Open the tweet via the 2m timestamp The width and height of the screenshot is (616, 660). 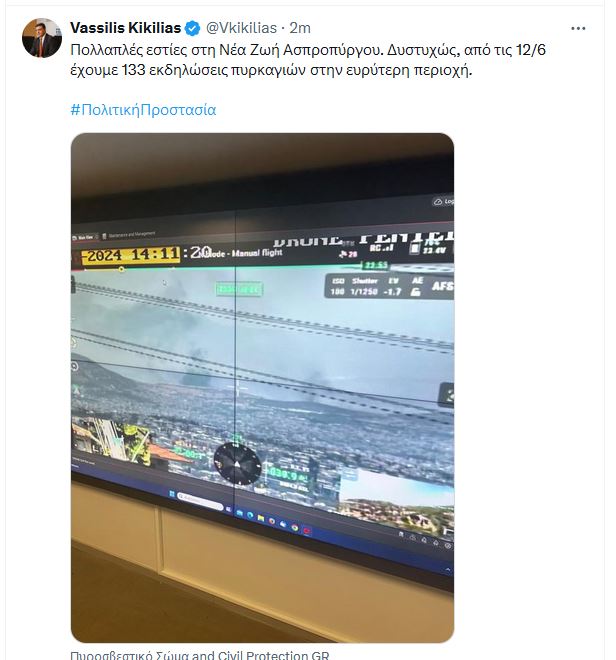click(x=300, y=28)
